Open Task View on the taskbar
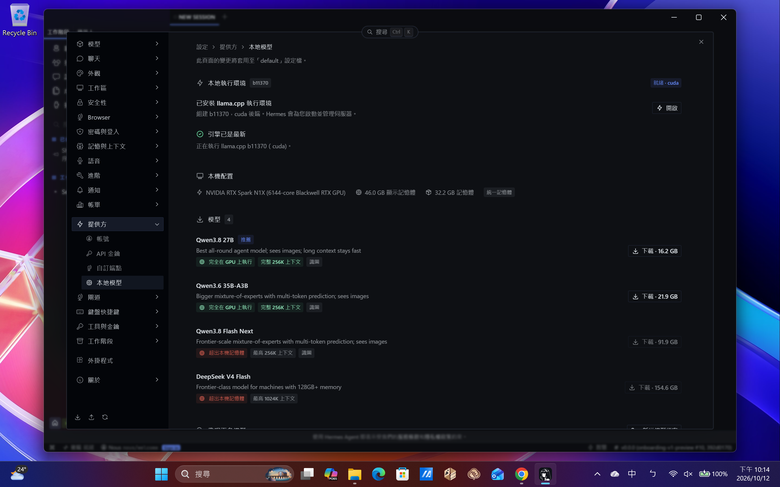Viewport: 780px width, 487px height. click(307, 474)
